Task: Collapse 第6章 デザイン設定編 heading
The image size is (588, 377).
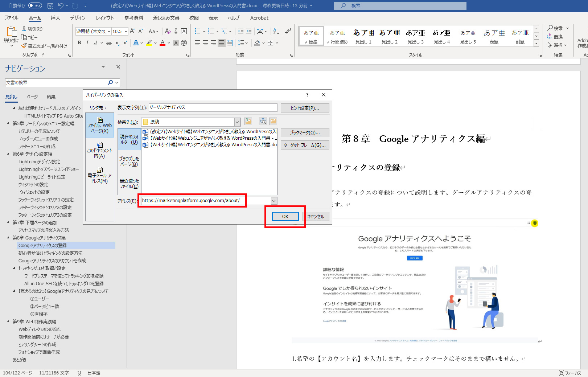Action: point(8,154)
